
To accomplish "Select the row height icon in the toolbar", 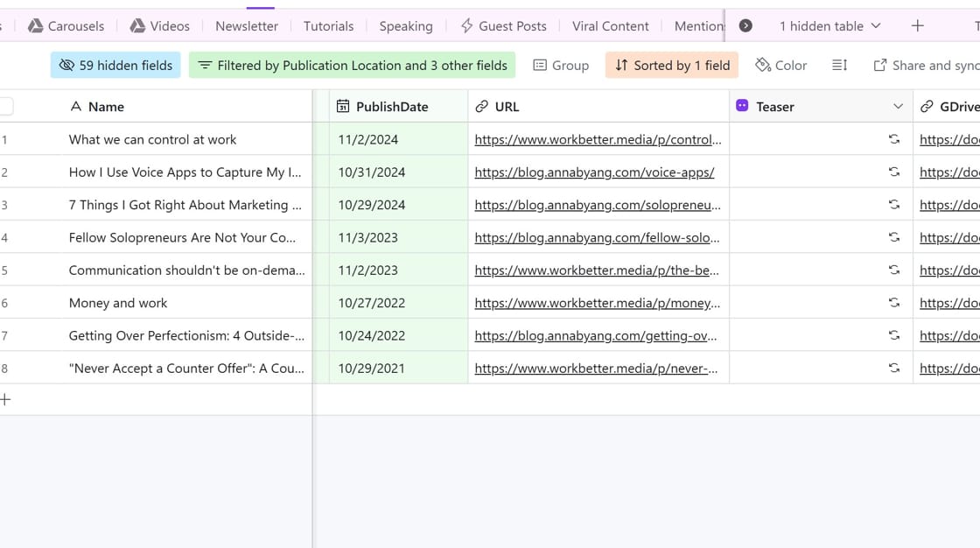I will pos(839,64).
